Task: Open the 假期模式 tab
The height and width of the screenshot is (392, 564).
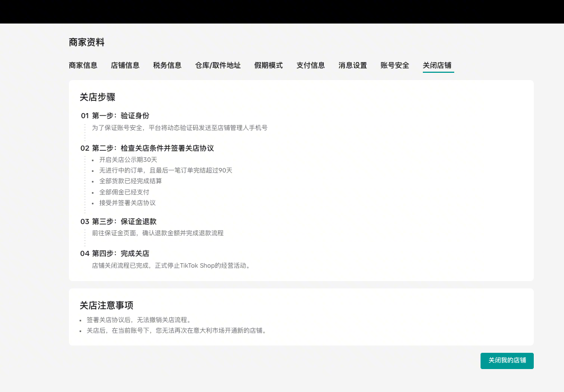Action: click(x=268, y=65)
